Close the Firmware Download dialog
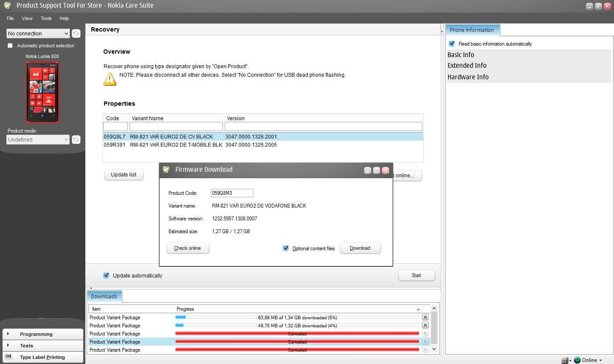The image size is (614, 364). (x=385, y=170)
